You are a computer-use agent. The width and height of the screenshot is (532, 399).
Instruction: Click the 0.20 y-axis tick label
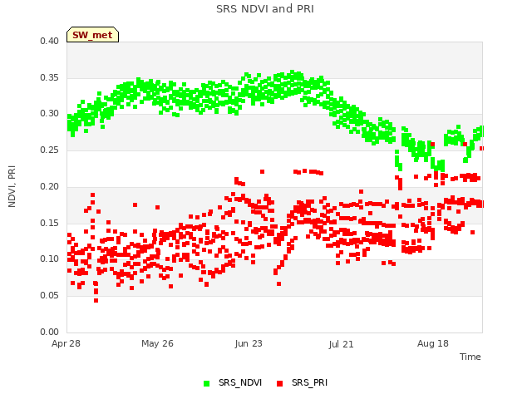pos(50,186)
